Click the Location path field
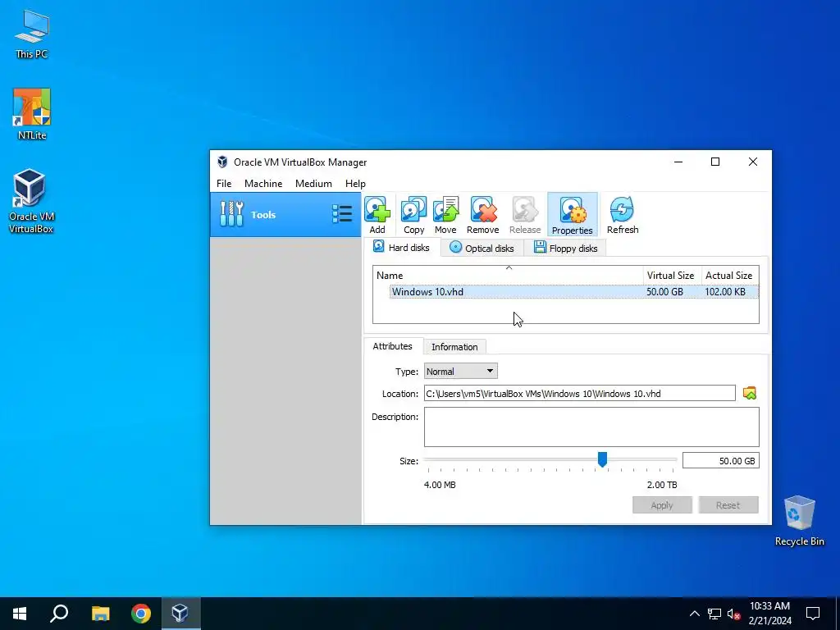This screenshot has width=840, height=630. point(580,393)
